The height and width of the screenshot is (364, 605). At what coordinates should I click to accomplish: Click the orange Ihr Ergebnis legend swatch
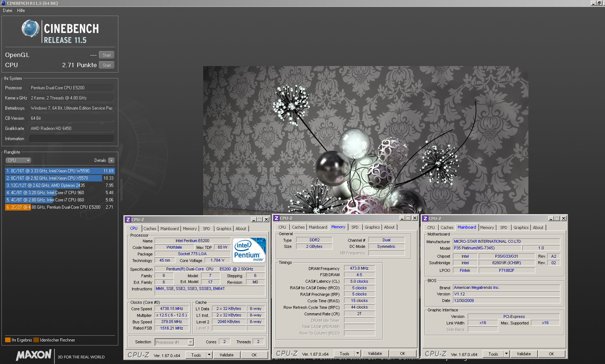click(x=8, y=340)
